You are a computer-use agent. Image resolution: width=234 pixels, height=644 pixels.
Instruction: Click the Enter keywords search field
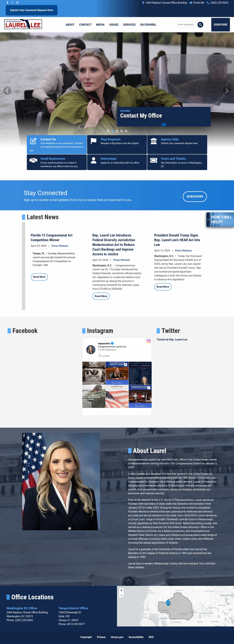click(x=186, y=25)
